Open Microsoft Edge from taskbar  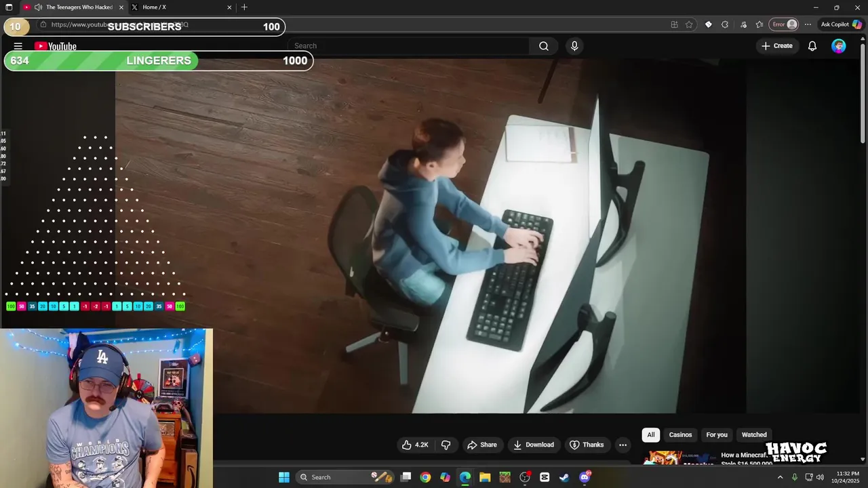[465, 477]
